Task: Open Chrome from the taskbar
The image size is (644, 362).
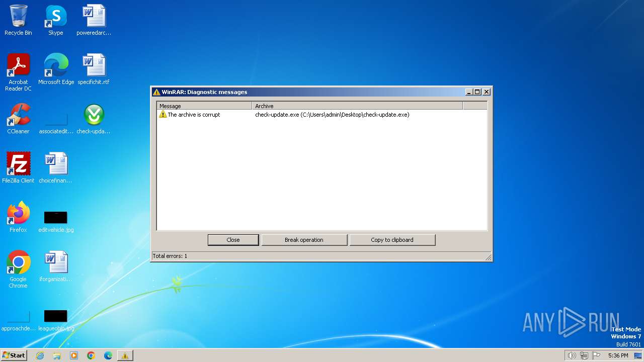Action: tap(91, 355)
